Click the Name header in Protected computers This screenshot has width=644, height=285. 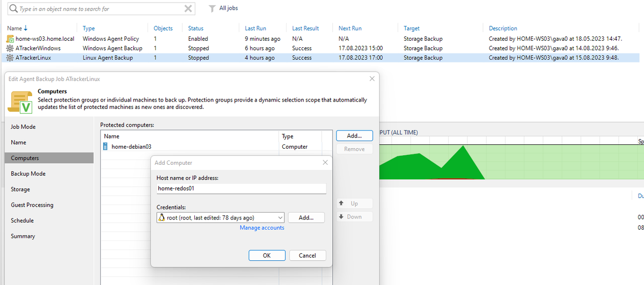coord(112,136)
